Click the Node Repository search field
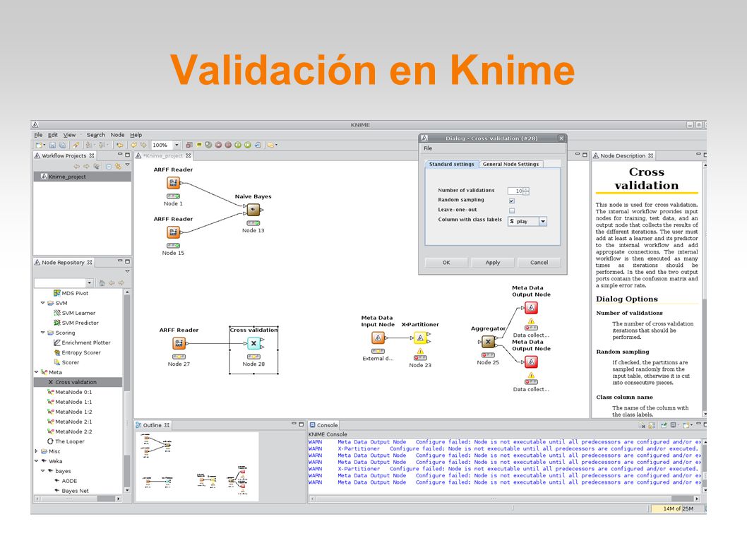 coord(60,282)
